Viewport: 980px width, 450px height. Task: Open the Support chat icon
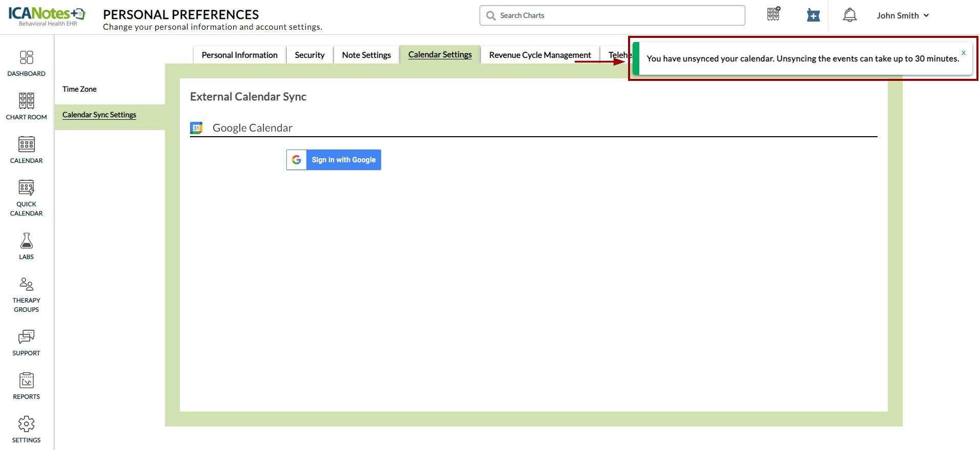tap(26, 342)
